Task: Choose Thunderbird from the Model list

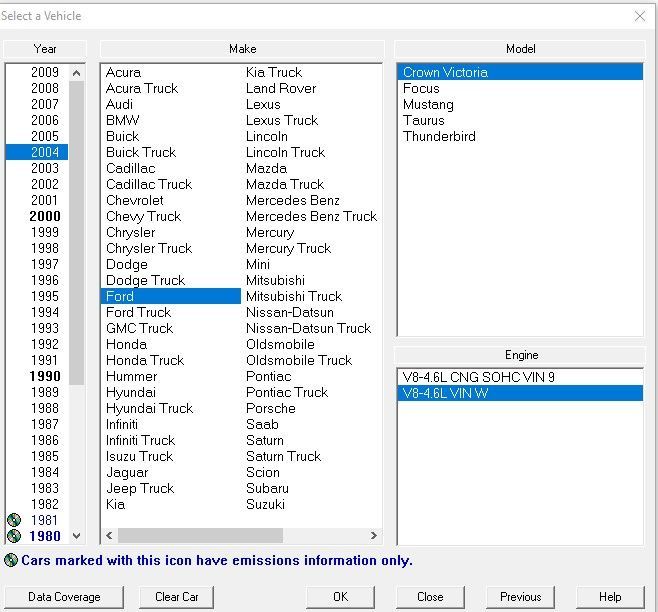Action: pos(439,136)
